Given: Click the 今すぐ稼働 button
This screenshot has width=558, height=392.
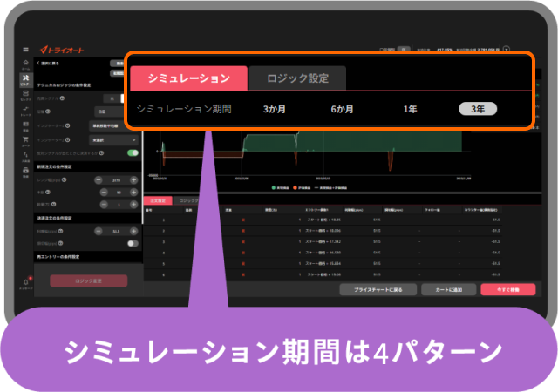Looking at the screenshot, I should coord(507,289).
